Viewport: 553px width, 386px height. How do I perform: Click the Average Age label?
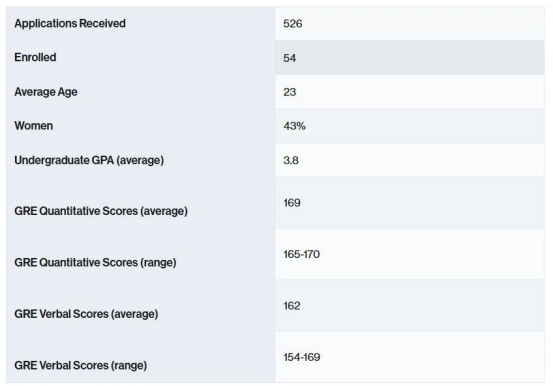pyautogui.click(x=46, y=92)
